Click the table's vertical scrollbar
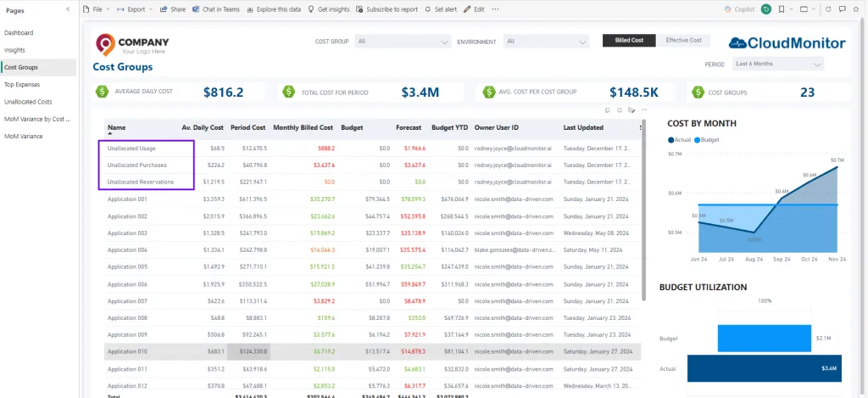This screenshot has height=398, width=868. (643, 210)
